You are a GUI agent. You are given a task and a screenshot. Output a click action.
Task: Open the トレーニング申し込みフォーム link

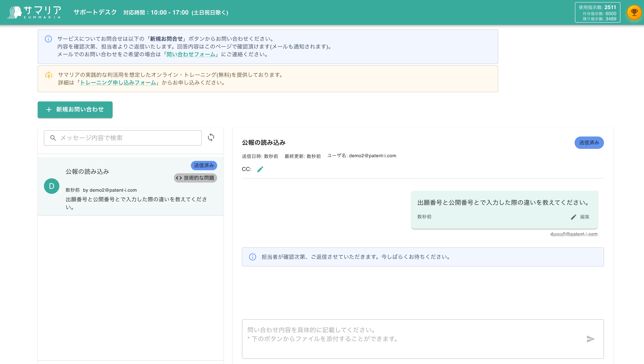click(118, 83)
